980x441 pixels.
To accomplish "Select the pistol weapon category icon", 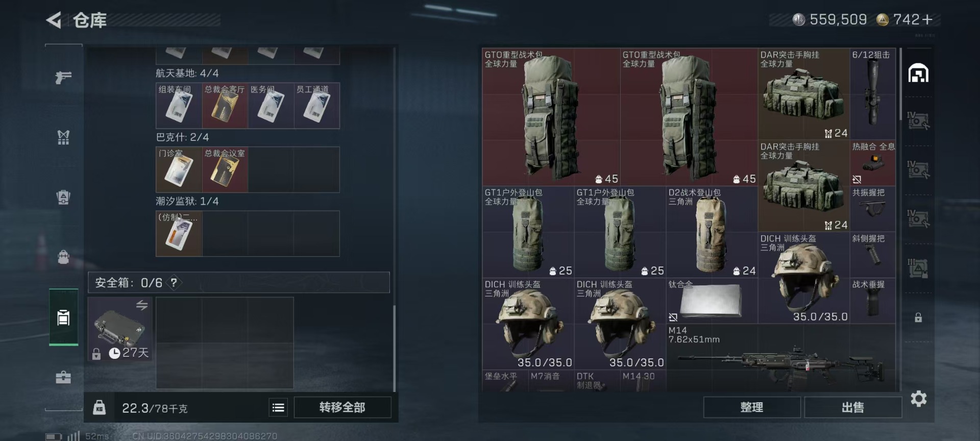I will click(63, 77).
